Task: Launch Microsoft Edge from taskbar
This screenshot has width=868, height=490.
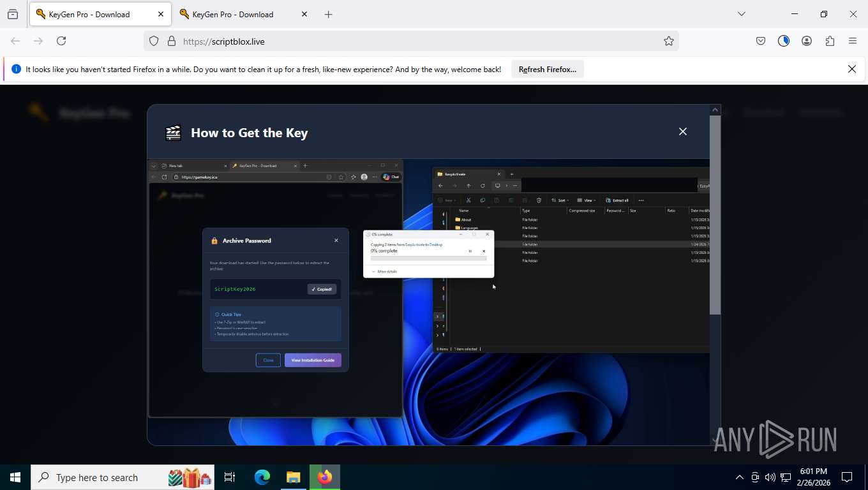Action: [x=262, y=477]
